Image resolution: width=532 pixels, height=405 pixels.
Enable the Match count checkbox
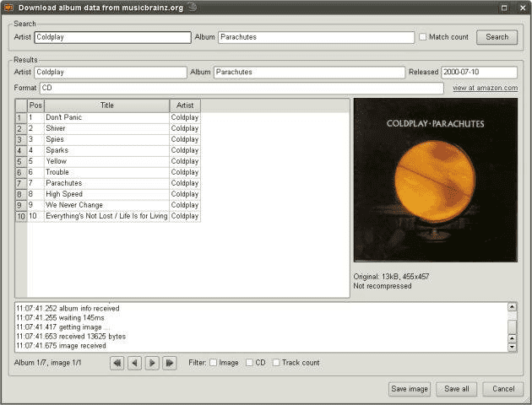(x=422, y=37)
